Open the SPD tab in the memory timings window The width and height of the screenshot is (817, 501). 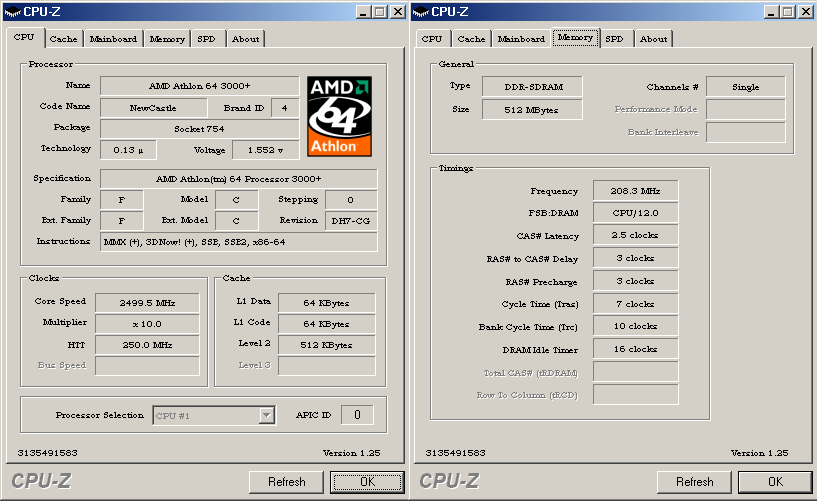[614, 39]
